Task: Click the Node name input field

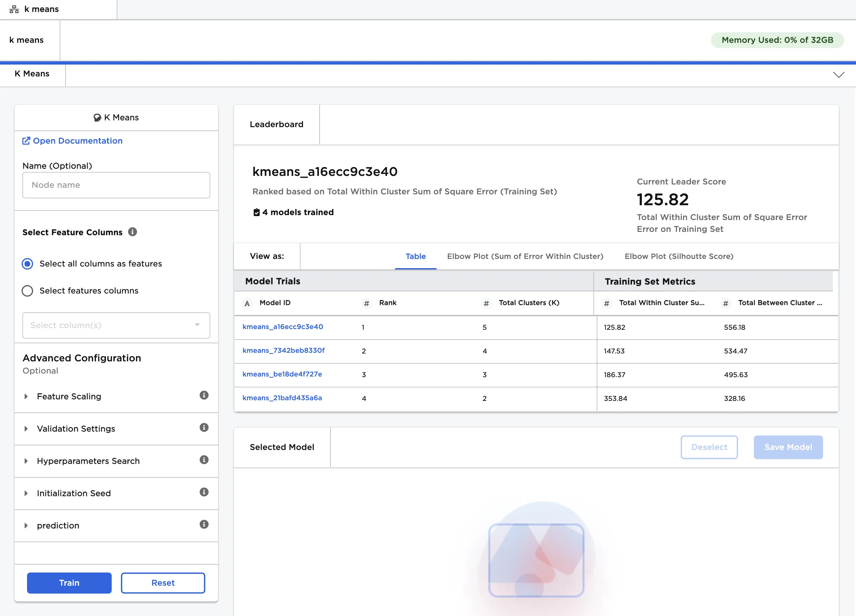Action: (x=116, y=185)
